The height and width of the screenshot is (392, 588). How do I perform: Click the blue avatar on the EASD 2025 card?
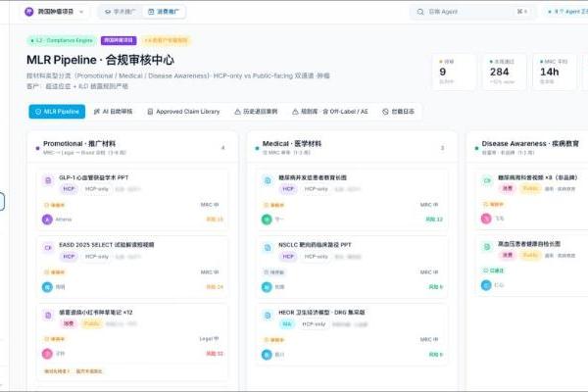click(47, 287)
